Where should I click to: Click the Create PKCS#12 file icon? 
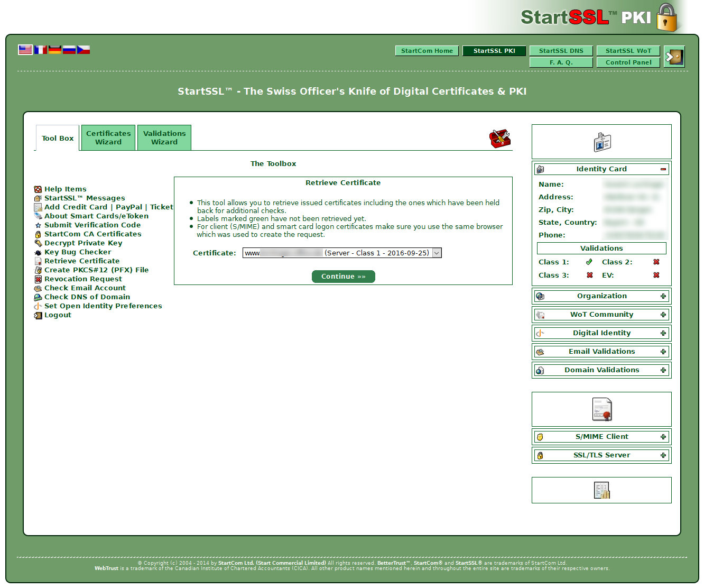38,270
